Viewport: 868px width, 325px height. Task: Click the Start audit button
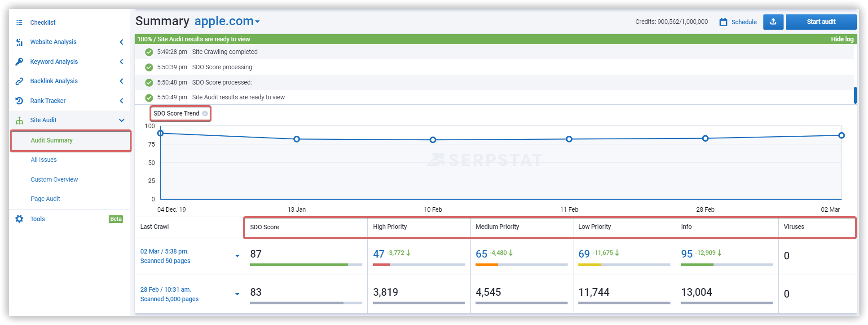pos(821,22)
